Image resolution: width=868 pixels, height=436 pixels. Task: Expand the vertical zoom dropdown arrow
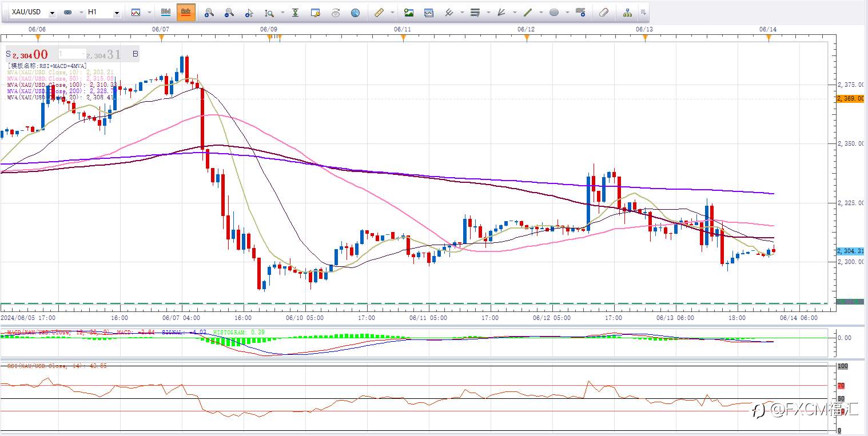coord(282,12)
